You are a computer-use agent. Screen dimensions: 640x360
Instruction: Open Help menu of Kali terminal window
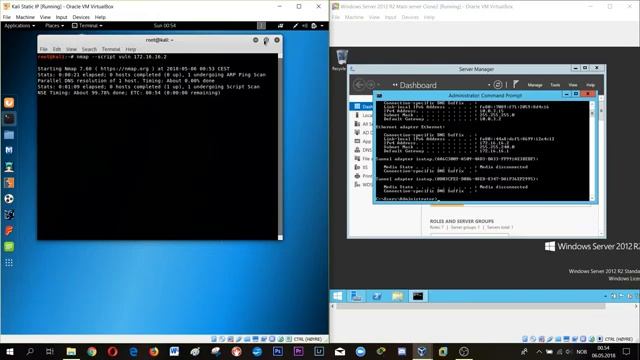coord(131,49)
